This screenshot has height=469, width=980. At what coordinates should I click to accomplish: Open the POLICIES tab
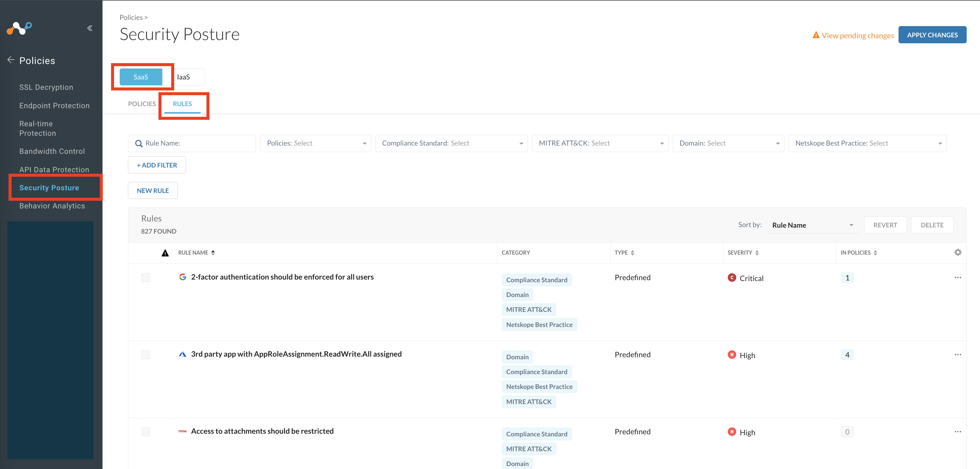point(142,103)
